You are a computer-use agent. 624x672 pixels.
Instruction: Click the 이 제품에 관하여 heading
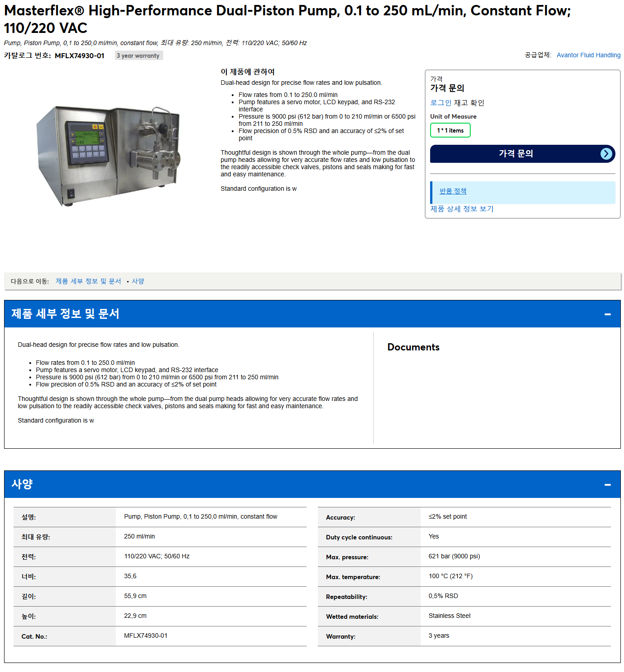click(x=248, y=72)
